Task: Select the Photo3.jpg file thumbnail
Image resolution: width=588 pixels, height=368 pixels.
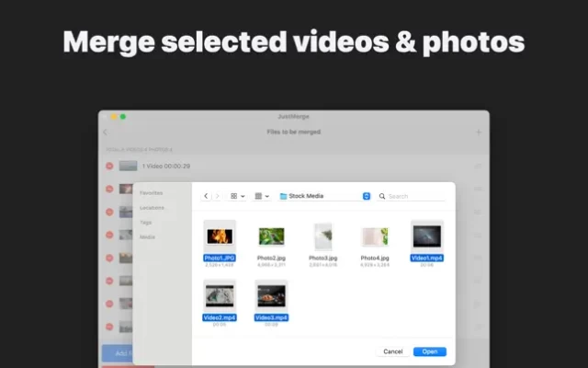Action: (x=322, y=236)
